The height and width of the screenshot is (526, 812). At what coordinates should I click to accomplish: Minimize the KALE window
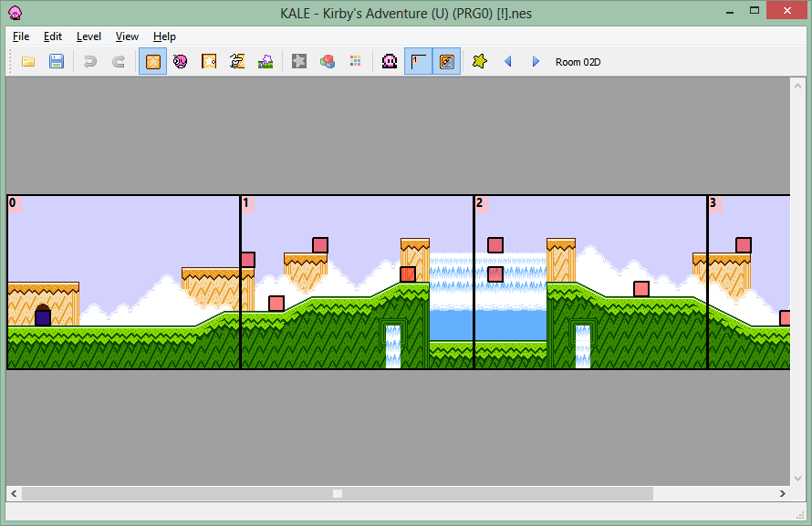(x=730, y=11)
